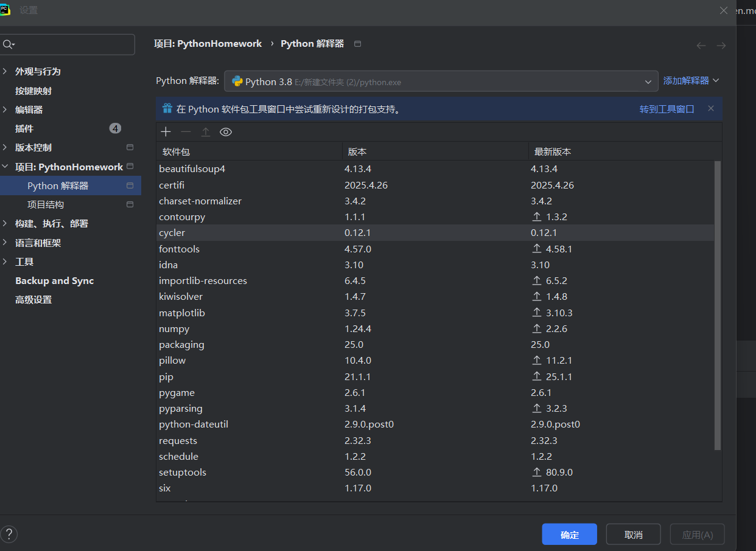The width and height of the screenshot is (756, 551).
Task: Click the upgrade arrow icon in toolbar
Action: click(206, 132)
